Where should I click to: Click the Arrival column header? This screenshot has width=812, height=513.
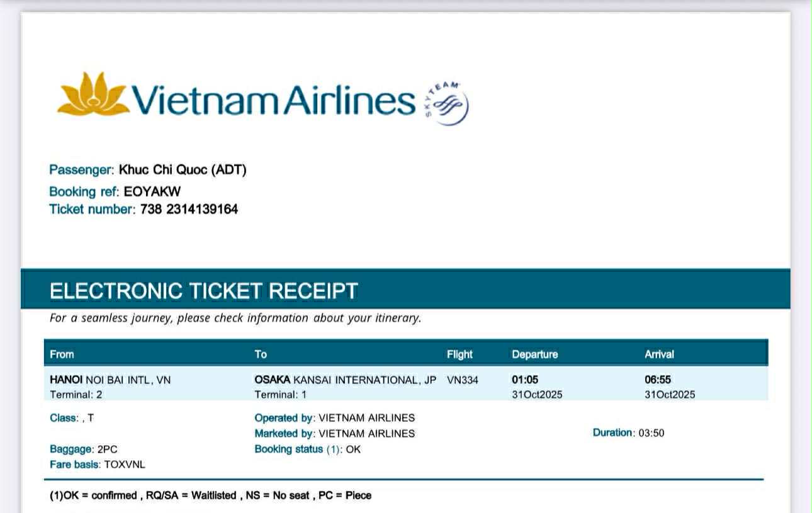[x=659, y=354]
